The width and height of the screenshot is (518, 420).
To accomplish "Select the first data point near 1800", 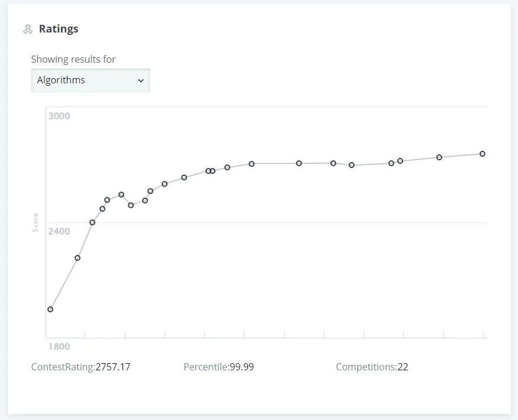I will (x=50, y=309).
